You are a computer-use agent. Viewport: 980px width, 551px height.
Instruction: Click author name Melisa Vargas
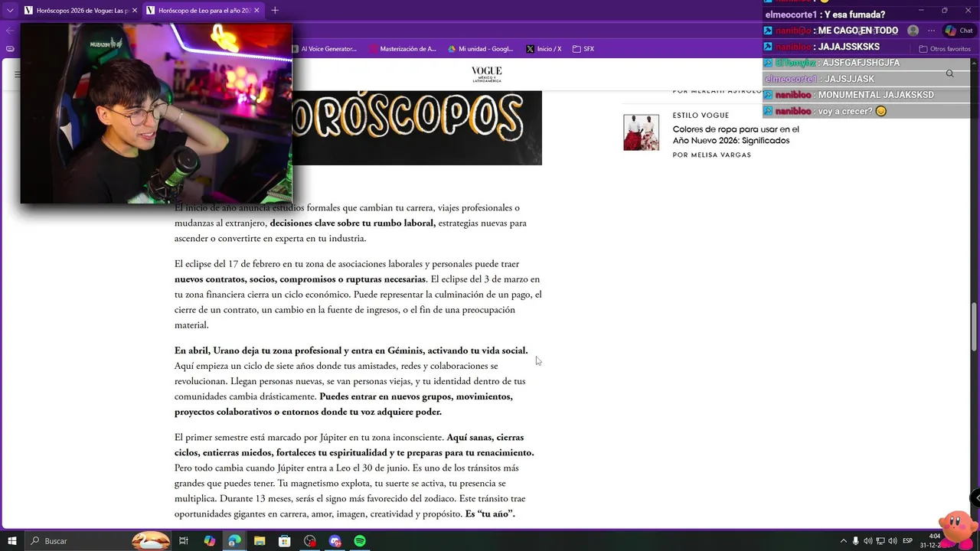720,155
